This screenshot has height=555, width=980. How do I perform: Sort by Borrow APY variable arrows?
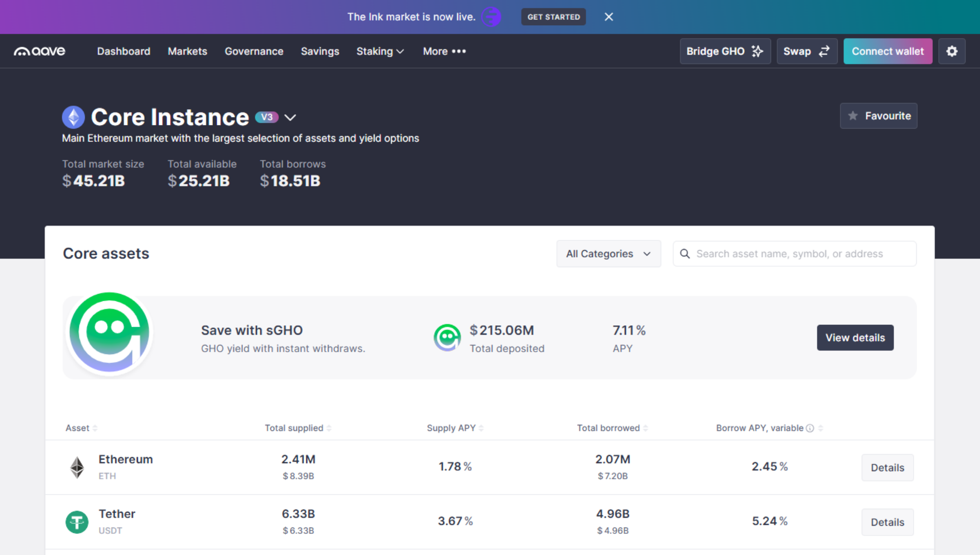(x=821, y=428)
